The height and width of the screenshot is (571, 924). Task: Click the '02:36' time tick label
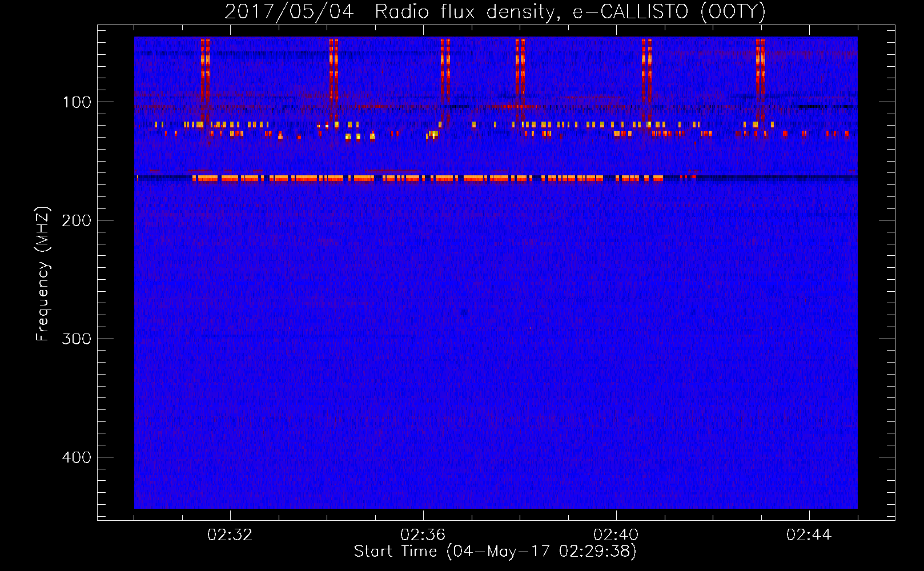coord(423,535)
